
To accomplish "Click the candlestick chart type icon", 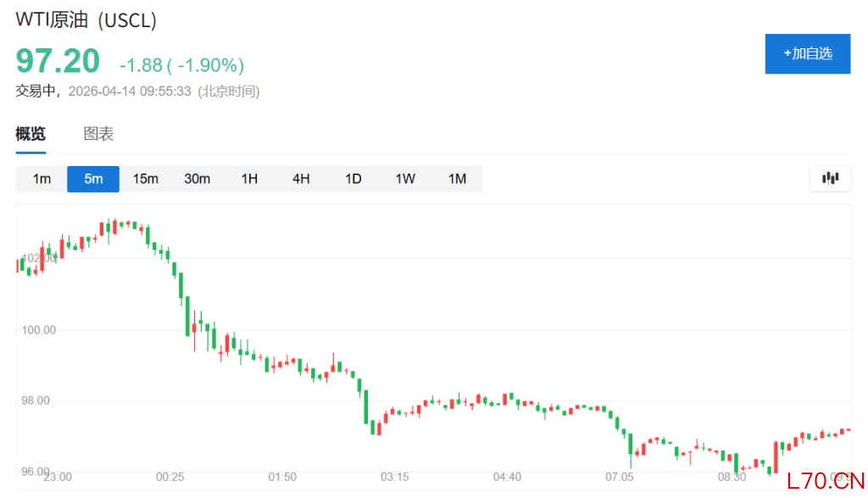I will click(830, 178).
